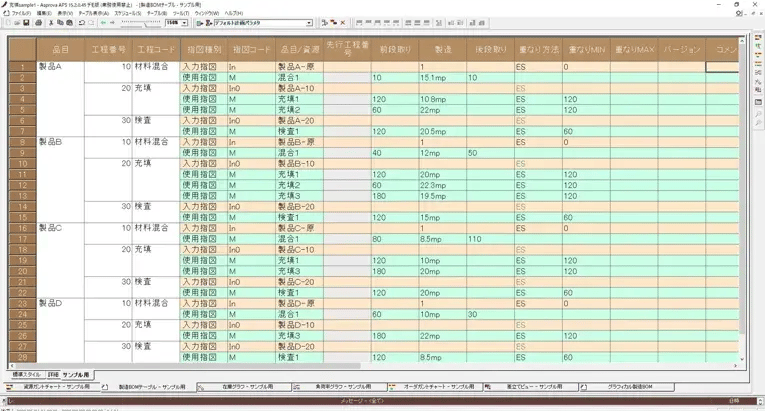Click the undo arrow icon
This screenshot has width=765, height=411.
82,22
